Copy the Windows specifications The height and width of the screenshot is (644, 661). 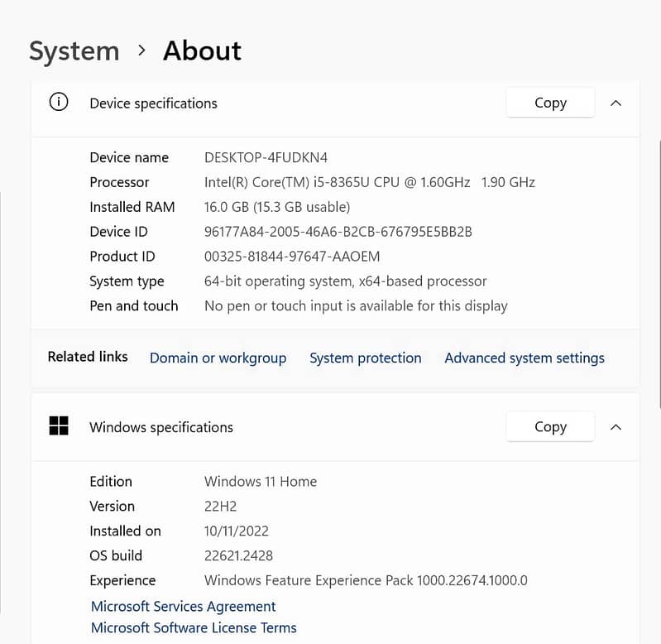pos(550,426)
